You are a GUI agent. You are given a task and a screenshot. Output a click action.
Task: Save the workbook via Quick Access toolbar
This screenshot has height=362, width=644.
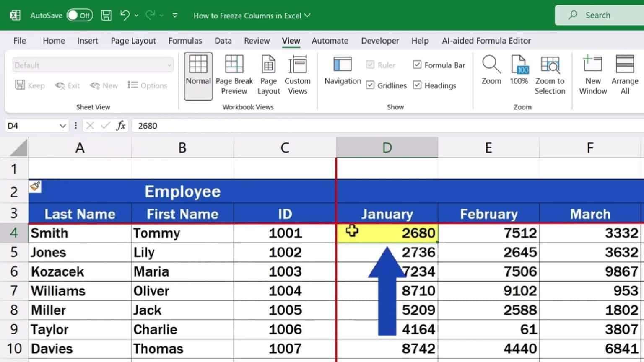coord(106,15)
